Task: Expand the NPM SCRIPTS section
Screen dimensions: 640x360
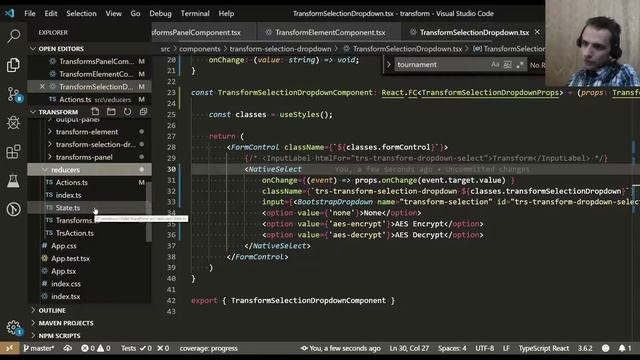Action: pos(59,336)
